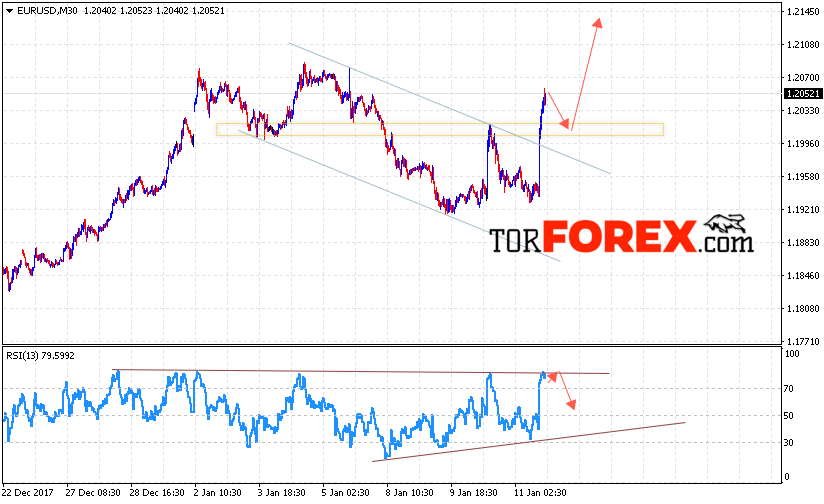Click price level 1.19960 on the scale
Screen dimensions: 824x504
pyautogui.click(x=804, y=143)
